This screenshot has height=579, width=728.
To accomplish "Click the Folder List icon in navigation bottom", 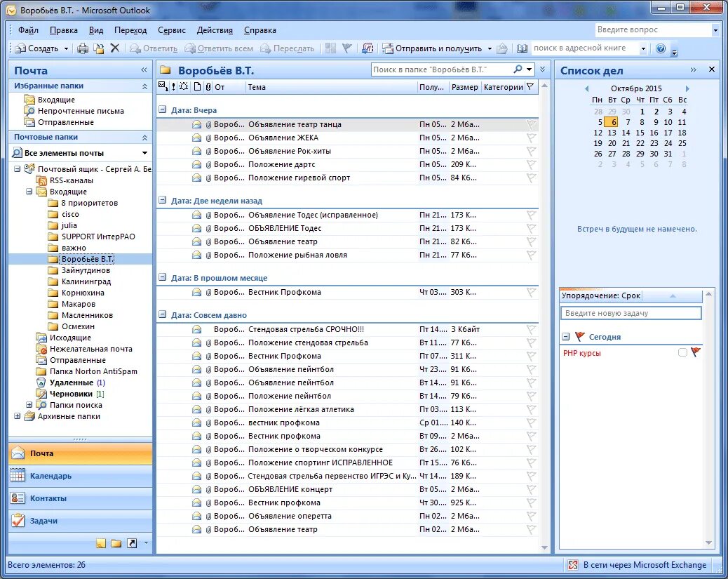I will tap(116, 543).
